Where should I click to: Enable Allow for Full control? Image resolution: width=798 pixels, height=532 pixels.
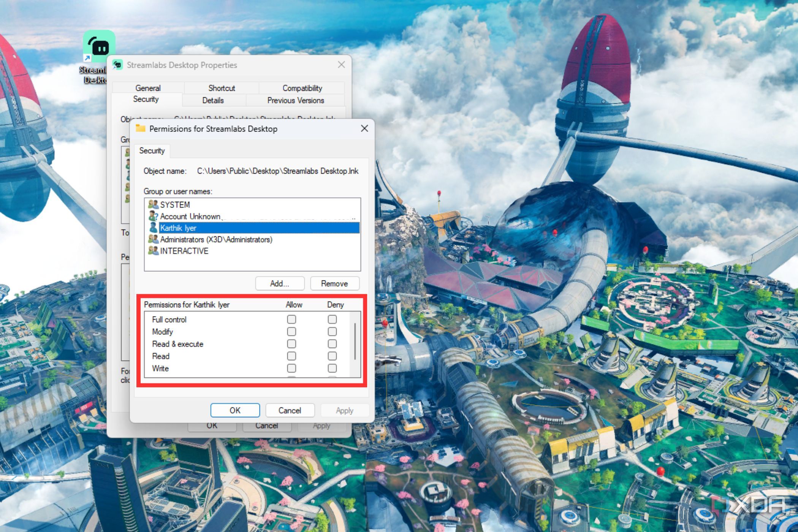click(x=291, y=319)
